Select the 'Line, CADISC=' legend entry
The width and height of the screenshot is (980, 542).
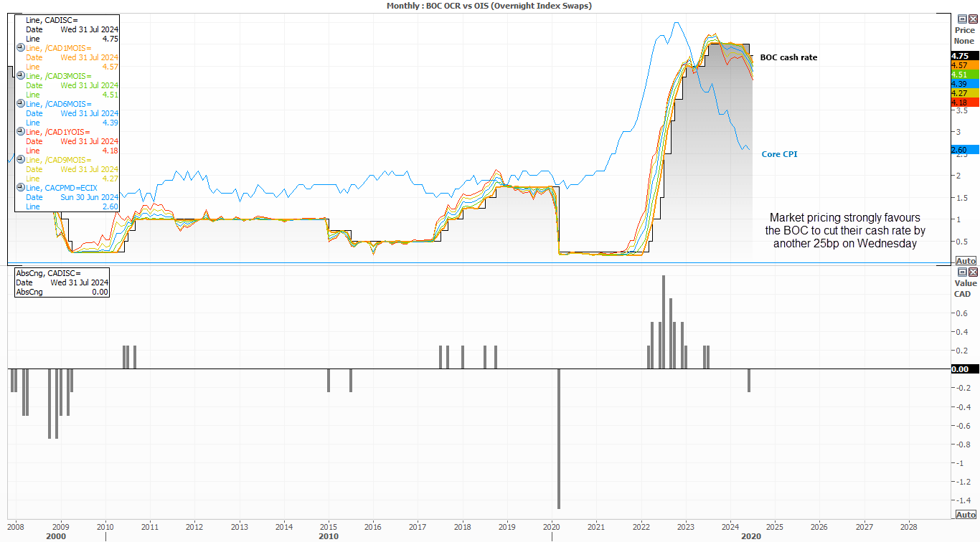50,20
